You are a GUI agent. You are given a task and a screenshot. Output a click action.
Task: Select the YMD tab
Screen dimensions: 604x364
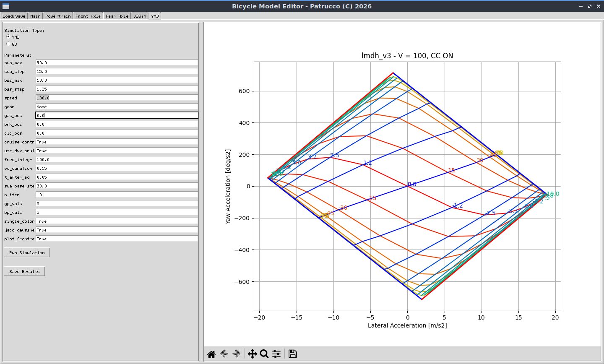coord(155,16)
